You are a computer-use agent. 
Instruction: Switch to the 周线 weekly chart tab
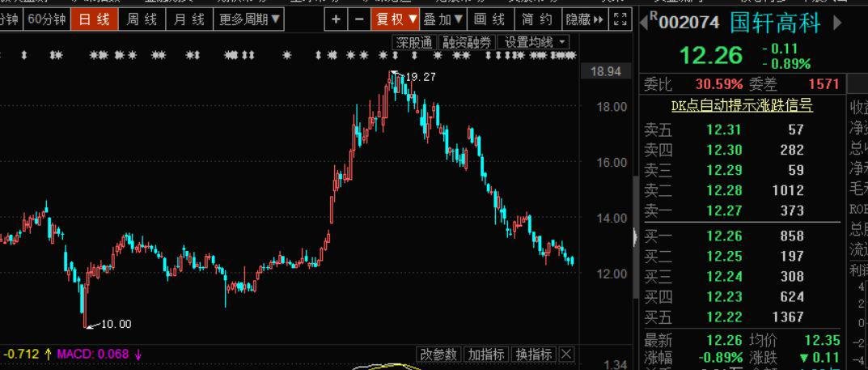click(x=142, y=19)
